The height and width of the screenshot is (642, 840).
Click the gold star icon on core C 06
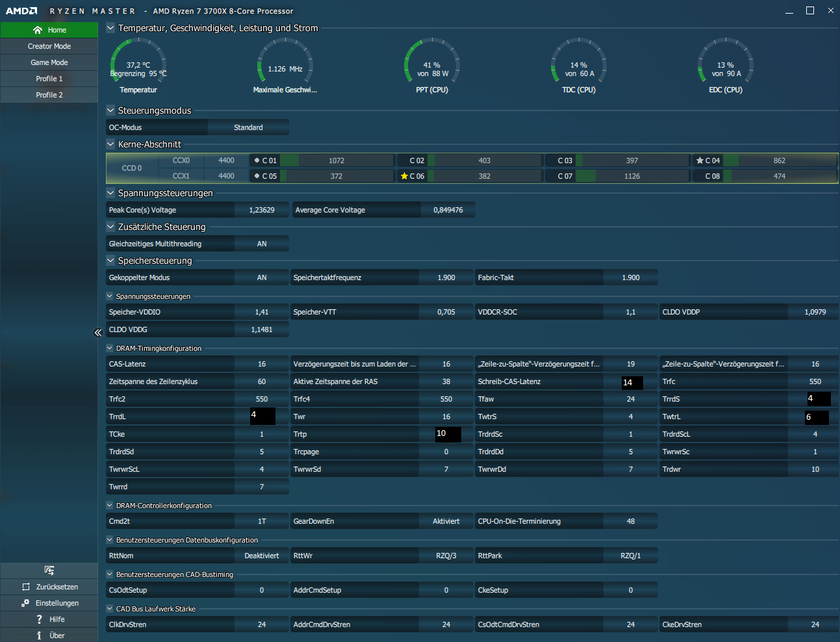(404, 176)
